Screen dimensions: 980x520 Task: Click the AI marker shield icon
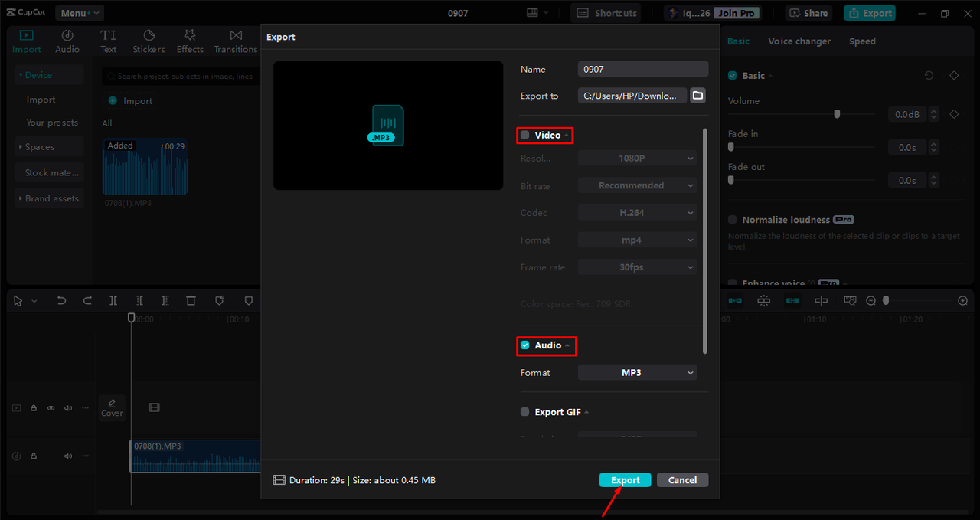(219, 301)
